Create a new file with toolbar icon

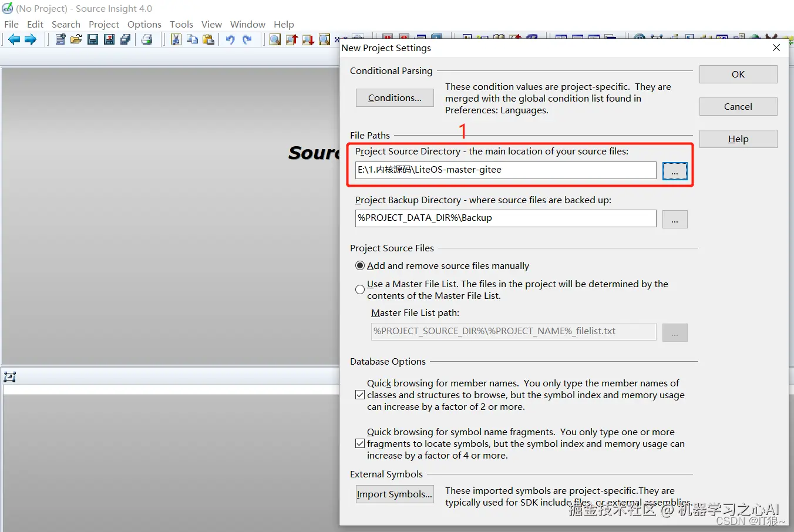(x=60, y=39)
